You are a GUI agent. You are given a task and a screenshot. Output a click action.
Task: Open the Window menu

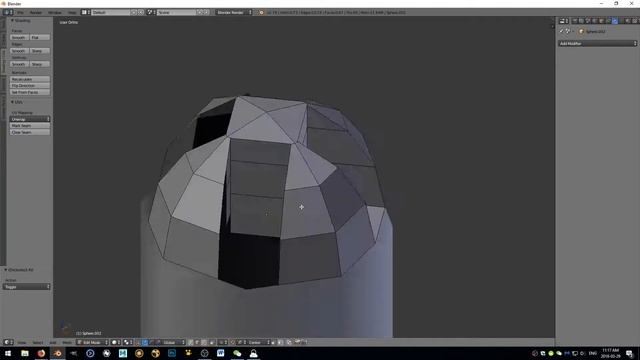tap(55, 12)
